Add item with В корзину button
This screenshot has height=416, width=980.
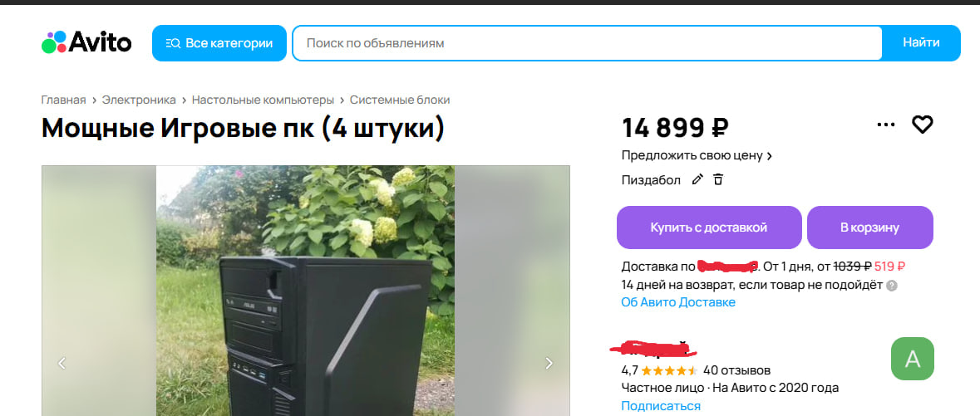870,228
